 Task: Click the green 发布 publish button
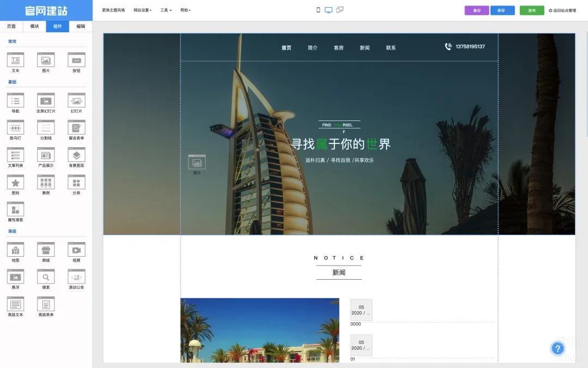532,10
